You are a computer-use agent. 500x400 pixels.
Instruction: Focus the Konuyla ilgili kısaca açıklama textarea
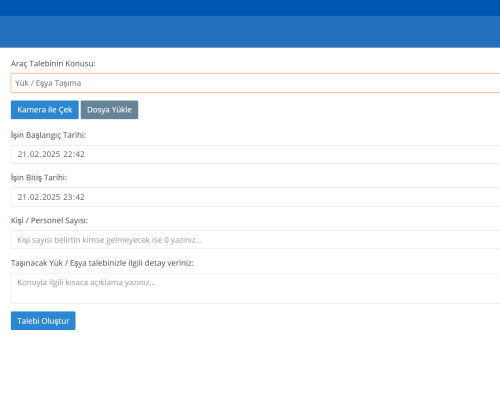point(255,288)
